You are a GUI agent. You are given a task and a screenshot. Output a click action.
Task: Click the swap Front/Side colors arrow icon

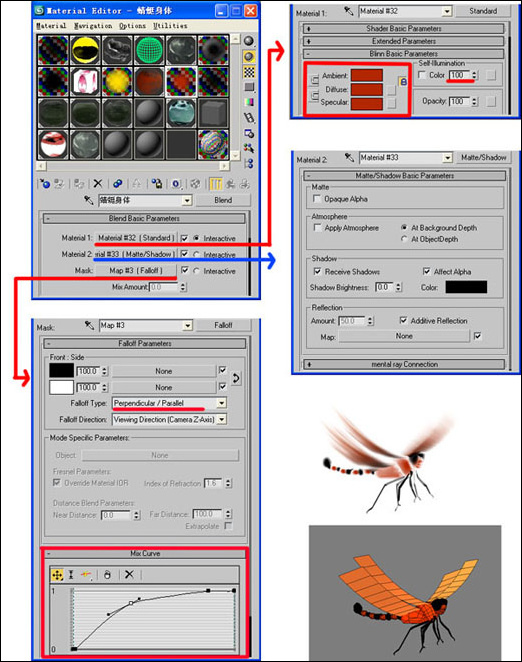coord(236,378)
